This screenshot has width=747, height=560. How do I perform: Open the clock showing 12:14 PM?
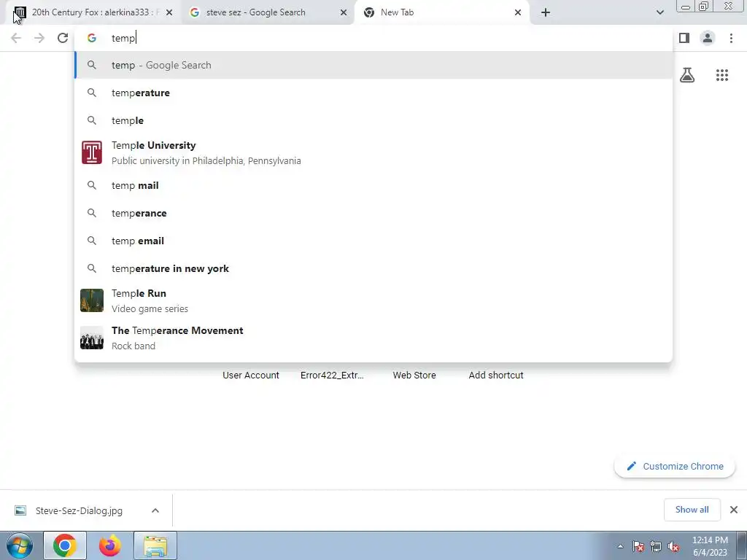coord(710,545)
